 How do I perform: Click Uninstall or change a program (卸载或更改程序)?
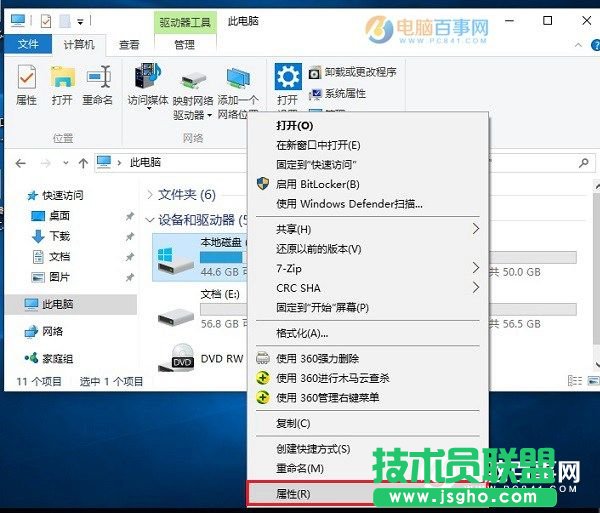(353, 72)
